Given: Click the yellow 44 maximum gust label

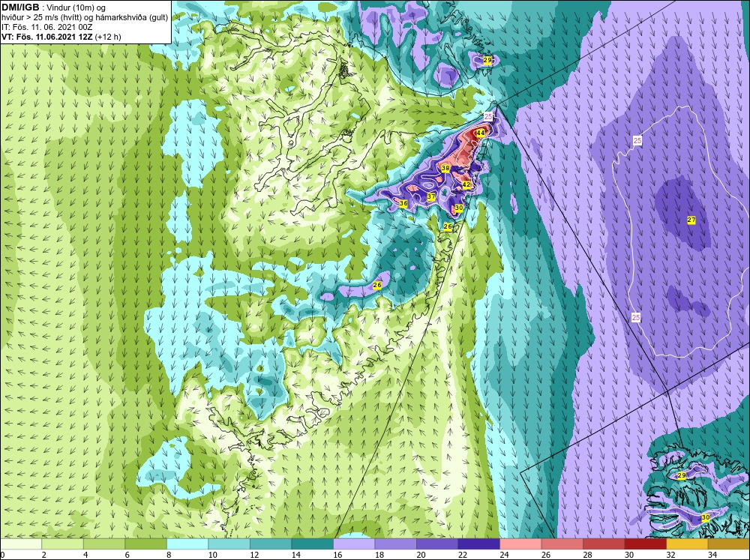Looking at the screenshot, I should coord(481,133).
